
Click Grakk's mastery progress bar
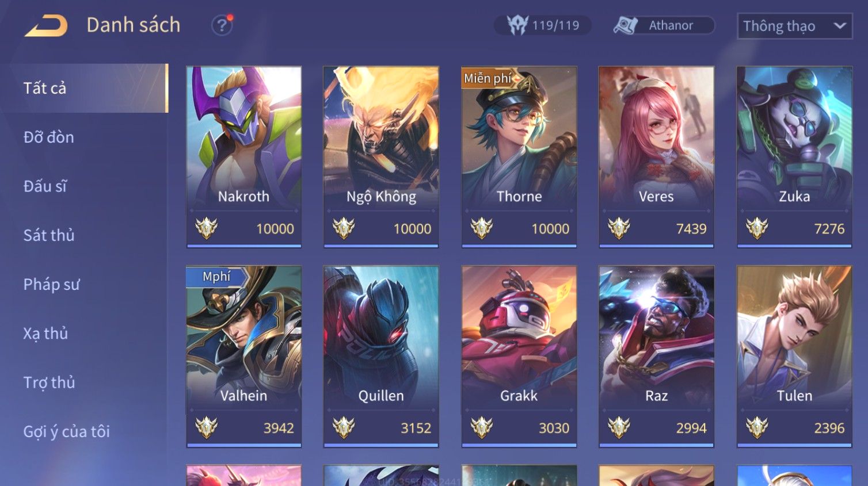pos(519,445)
